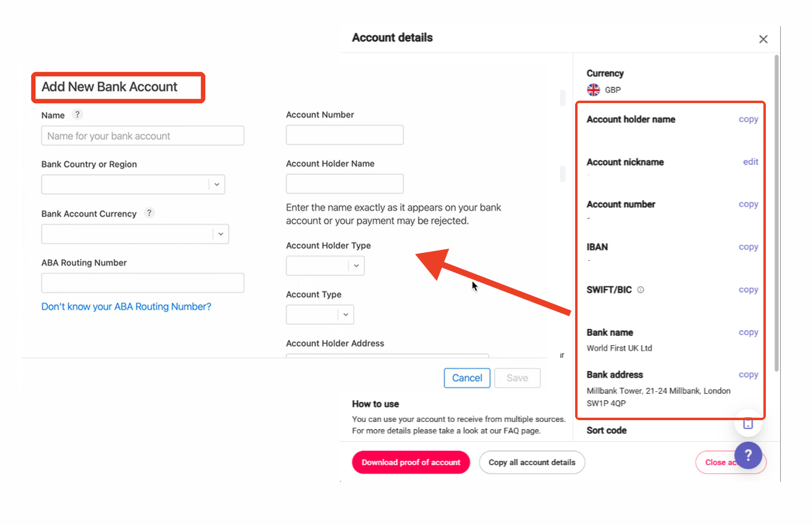Click the Cancel button
The width and height of the screenshot is (812, 525).
coord(467,378)
